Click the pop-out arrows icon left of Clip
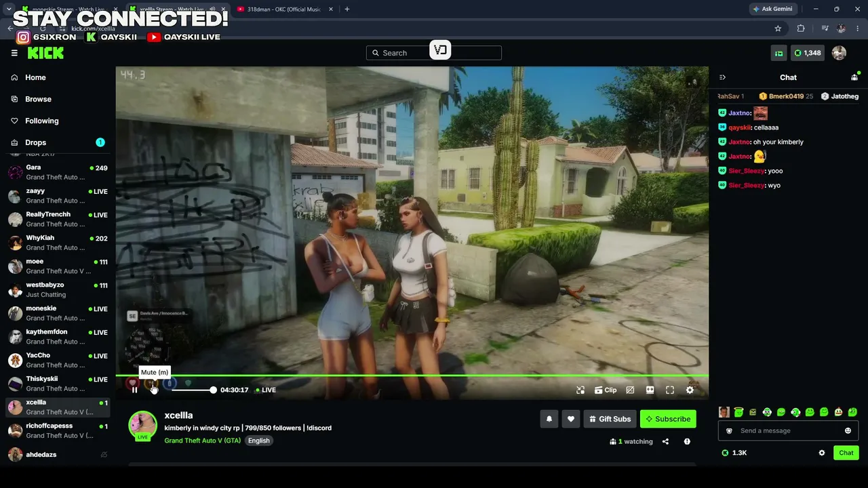The width and height of the screenshot is (868, 488). tap(580, 390)
